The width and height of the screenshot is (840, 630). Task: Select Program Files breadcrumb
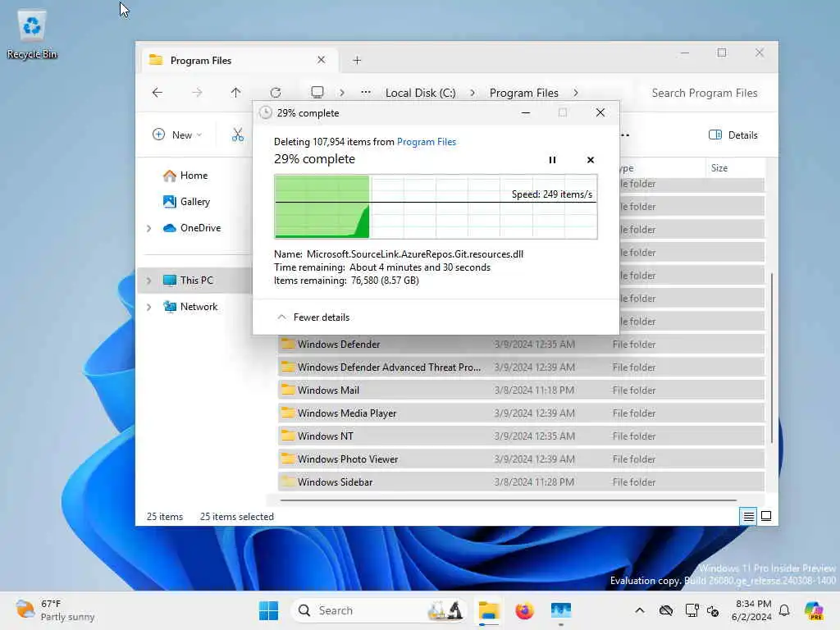524,93
